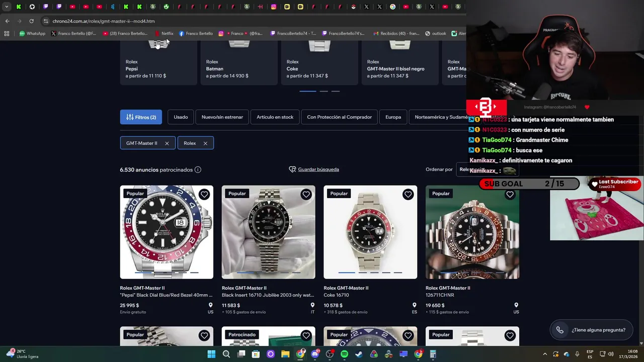Open the ¿Tiene alguna pregunta? chat button
Viewport: 644px width, 362px height.
[591, 330]
